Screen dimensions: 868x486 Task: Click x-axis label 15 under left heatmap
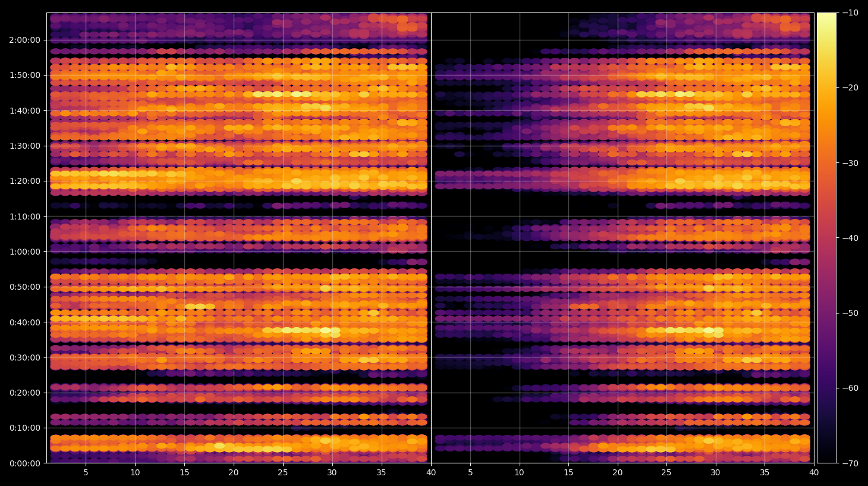pos(184,473)
